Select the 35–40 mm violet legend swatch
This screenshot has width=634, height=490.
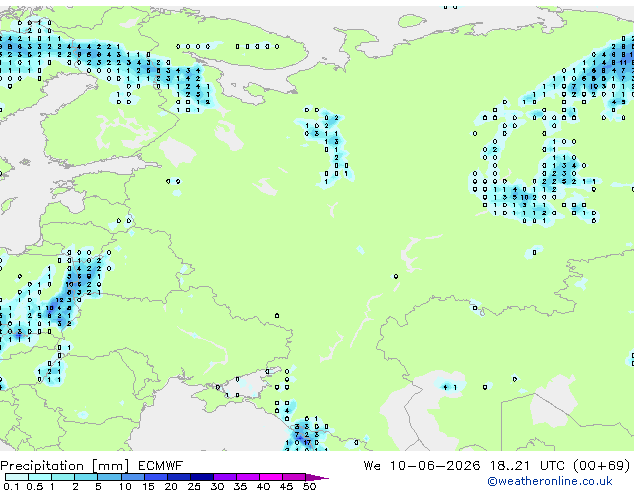pos(247,477)
